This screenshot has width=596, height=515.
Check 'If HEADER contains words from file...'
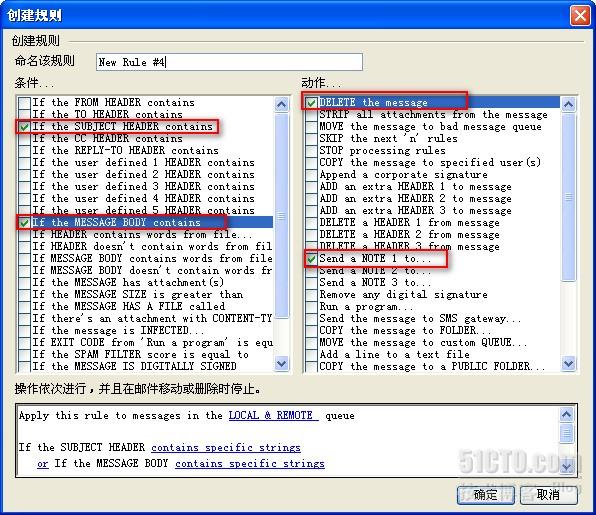tap(25, 235)
